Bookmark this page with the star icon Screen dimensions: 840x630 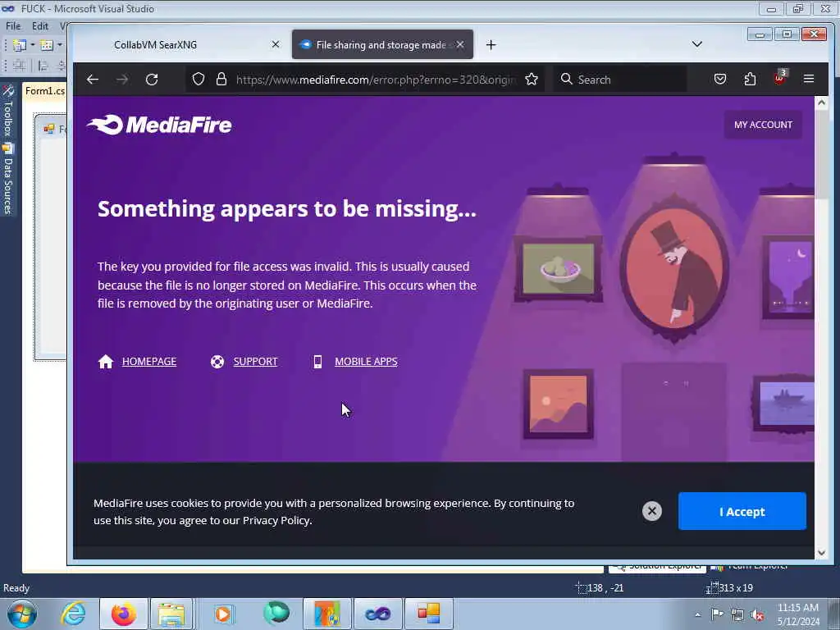[x=532, y=80]
